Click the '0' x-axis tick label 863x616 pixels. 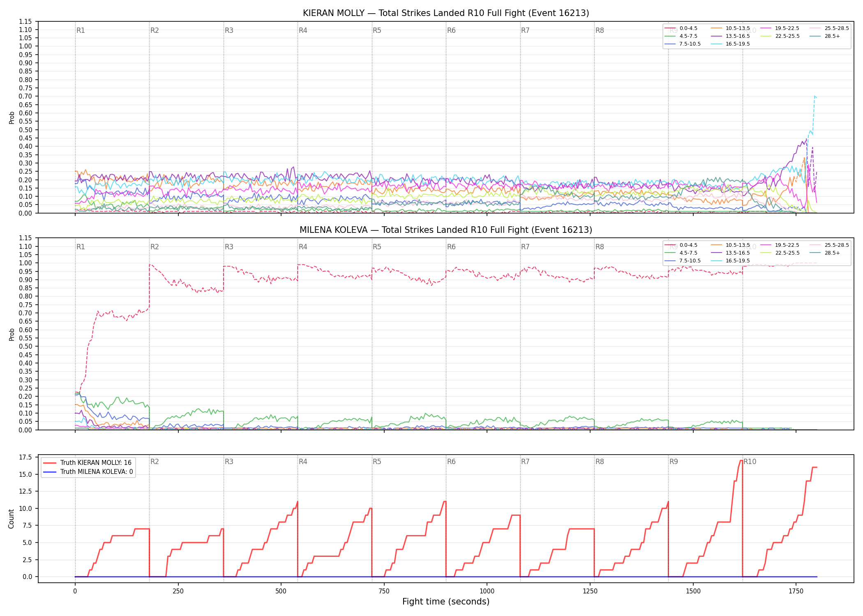pyautogui.click(x=75, y=591)
